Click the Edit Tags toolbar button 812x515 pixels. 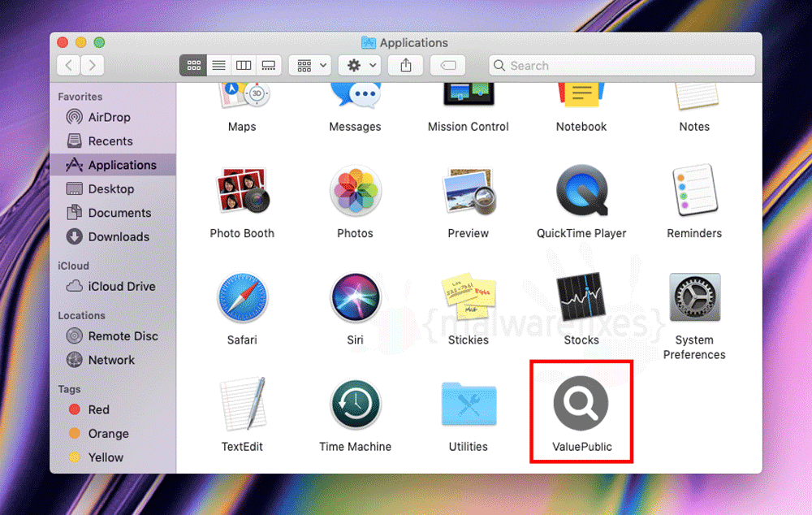point(448,65)
